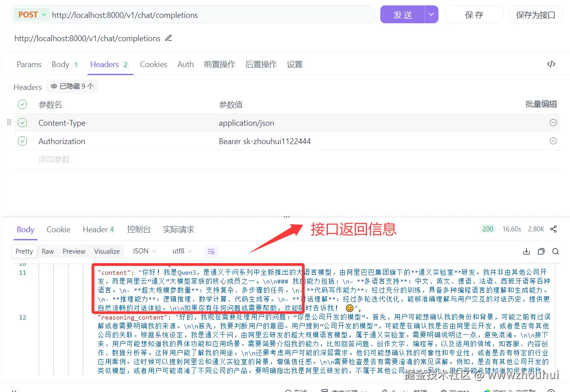Open the Cookies request tab

coord(153,64)
